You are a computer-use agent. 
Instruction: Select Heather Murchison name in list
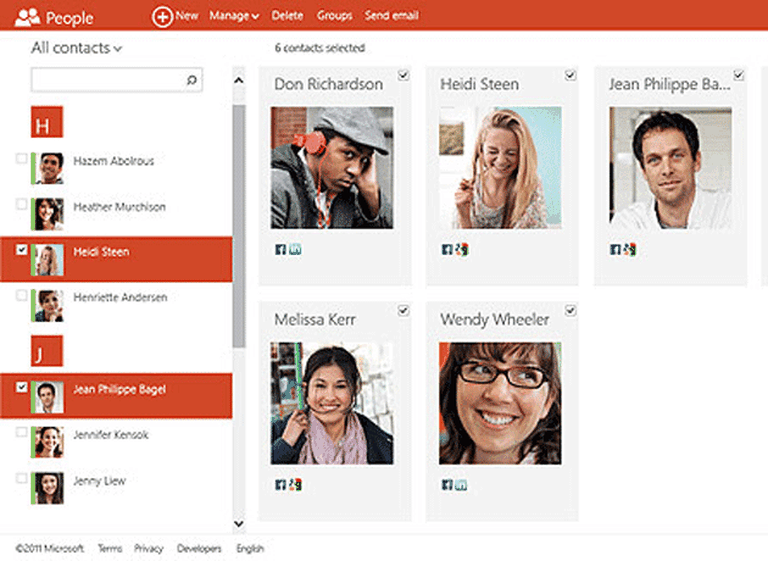click(120, 207)
